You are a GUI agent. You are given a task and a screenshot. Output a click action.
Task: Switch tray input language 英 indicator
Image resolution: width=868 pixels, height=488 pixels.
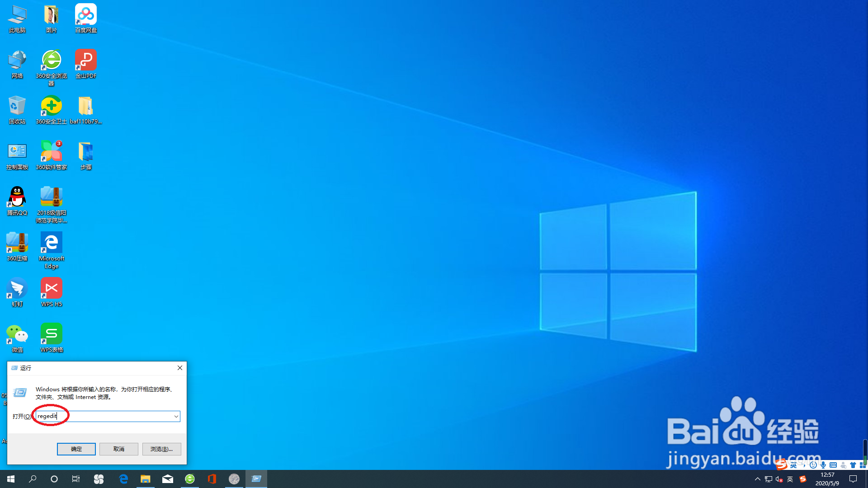[x=790, y=479]
